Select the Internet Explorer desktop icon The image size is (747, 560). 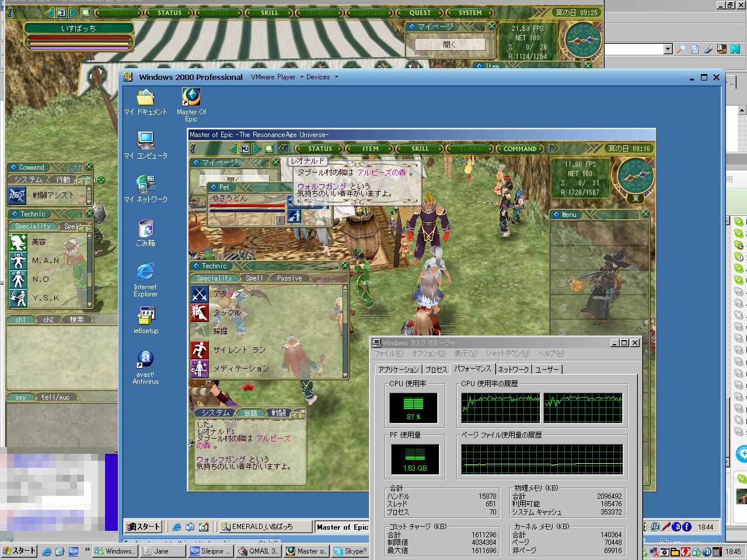(145, 280)
